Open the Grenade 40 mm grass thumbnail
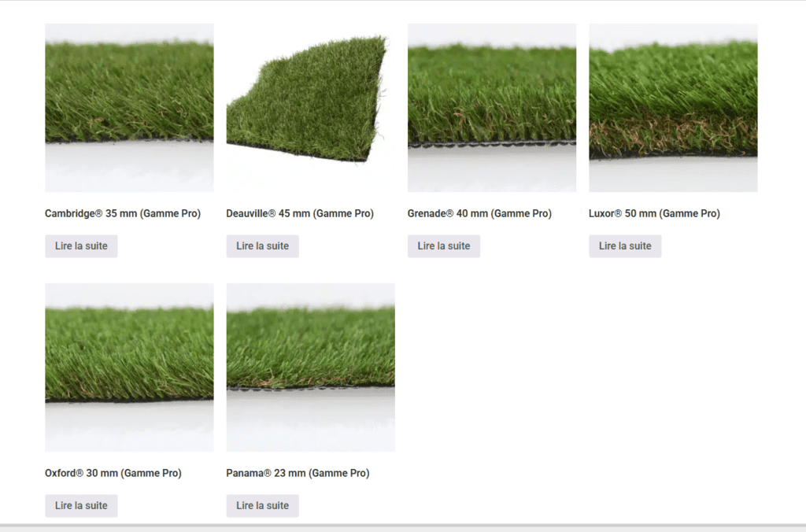The image size is (806, 532). tap(492, 108)
